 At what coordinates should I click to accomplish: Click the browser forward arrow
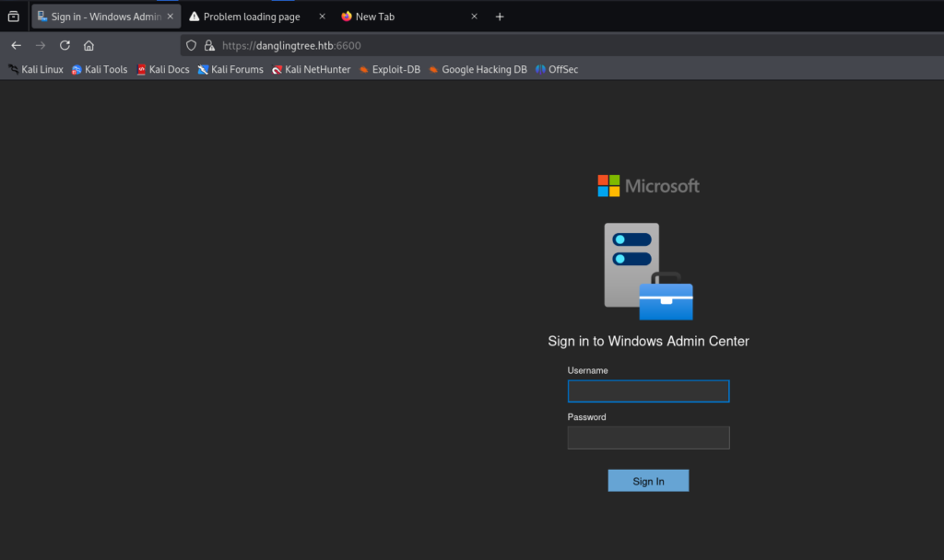(x=41, y=46)
